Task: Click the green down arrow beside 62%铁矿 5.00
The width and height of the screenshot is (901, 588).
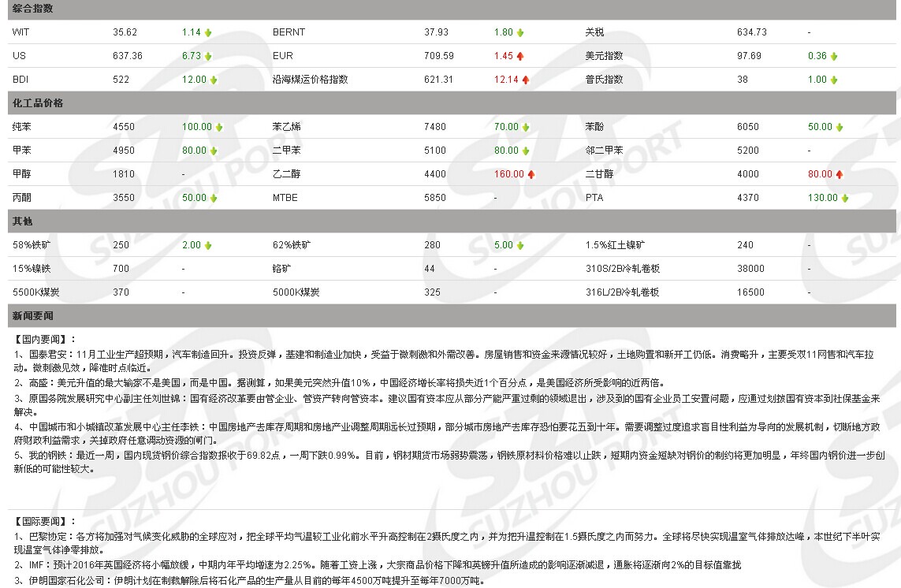Action: (520, 245)
